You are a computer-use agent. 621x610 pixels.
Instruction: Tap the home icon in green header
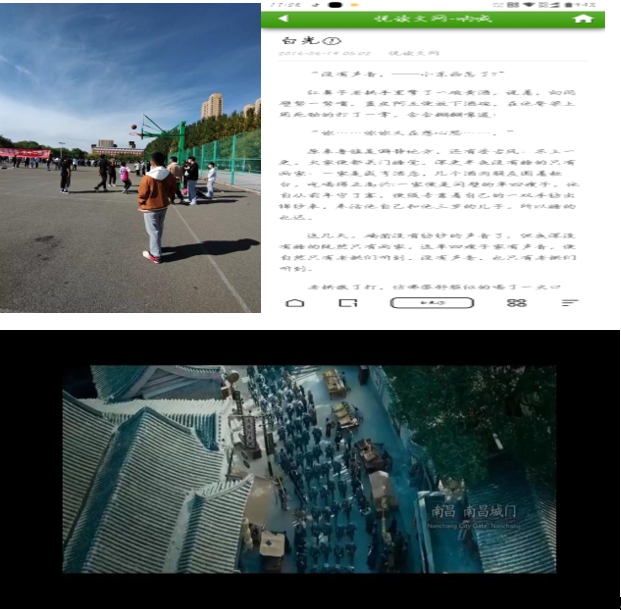[x=583, y=19]
